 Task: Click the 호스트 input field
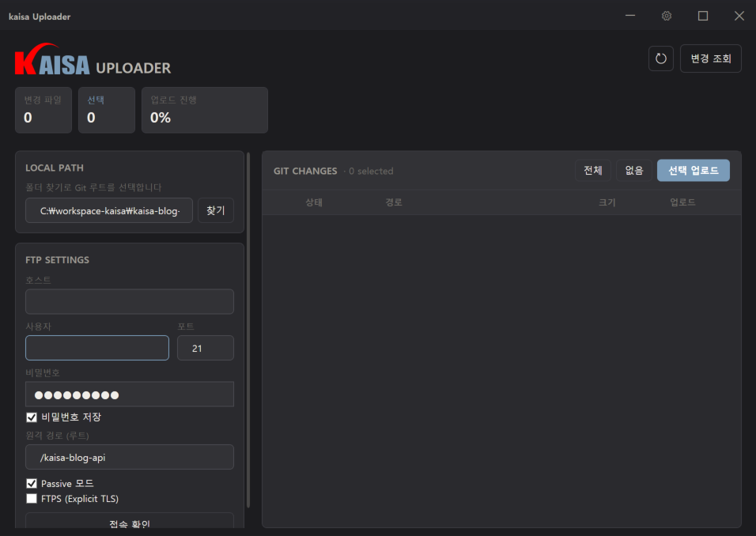[130, 301]
